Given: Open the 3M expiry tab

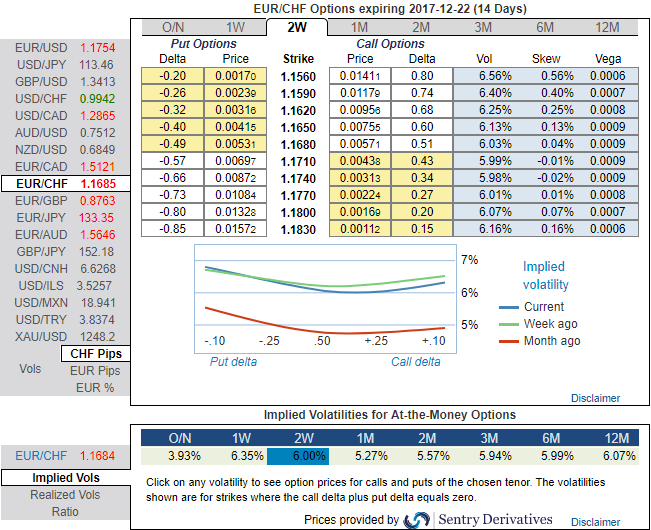Looking at the screenshot, I should tap(483, 27).
